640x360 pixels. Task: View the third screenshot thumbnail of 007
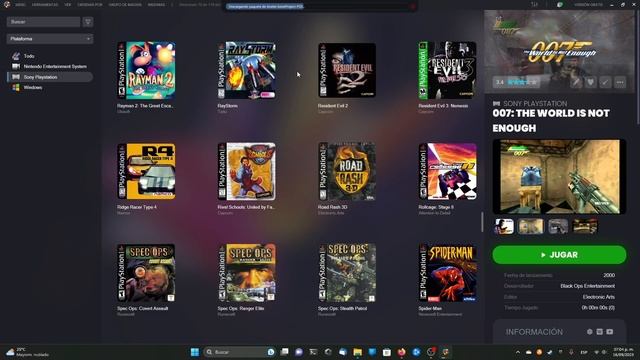coord(558,226)
